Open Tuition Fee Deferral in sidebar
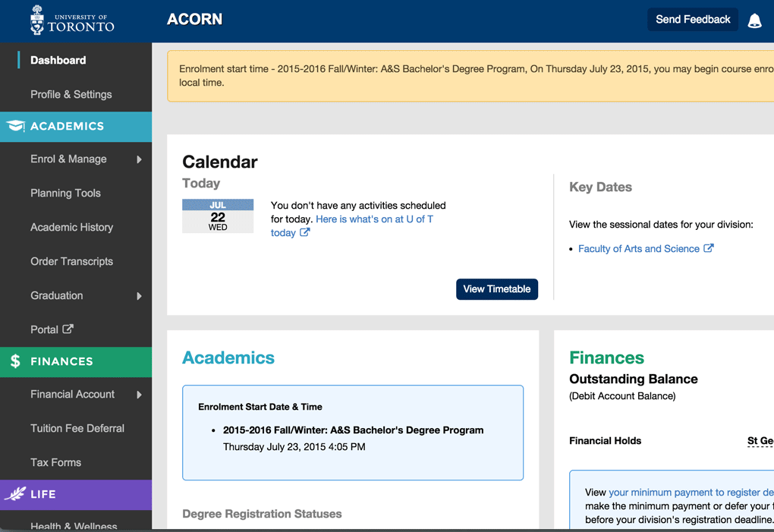774x532 pixels. pos(77,428)
